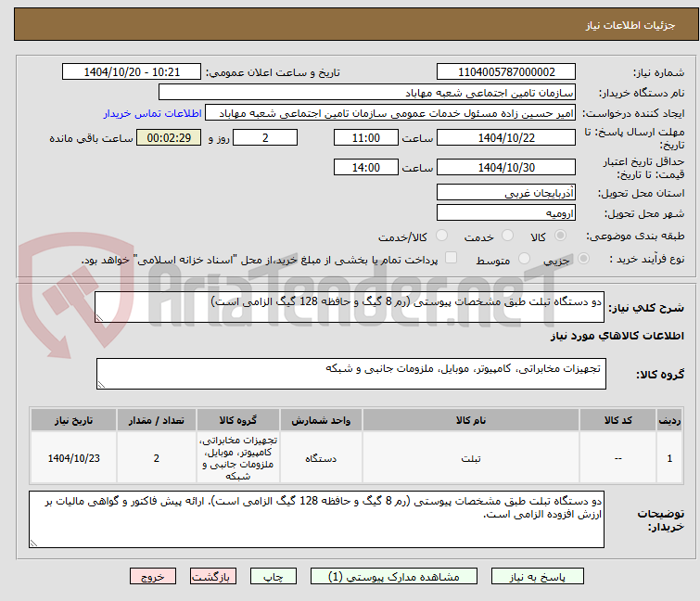Viewport: 700px width, 601px height.
Task: Click the response deadline date 1404/10/22
Action: click(x=506, y=137)
